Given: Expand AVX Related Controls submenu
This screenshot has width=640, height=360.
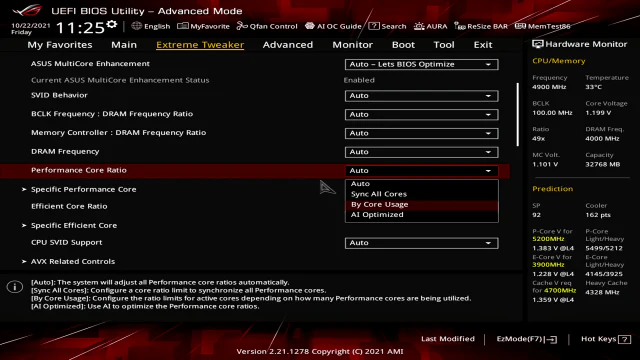Looking at the screenshot, I should (x=73, y=261).
